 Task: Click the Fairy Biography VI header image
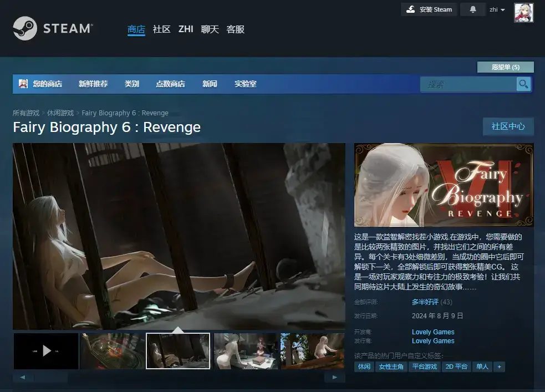(444, 185)
